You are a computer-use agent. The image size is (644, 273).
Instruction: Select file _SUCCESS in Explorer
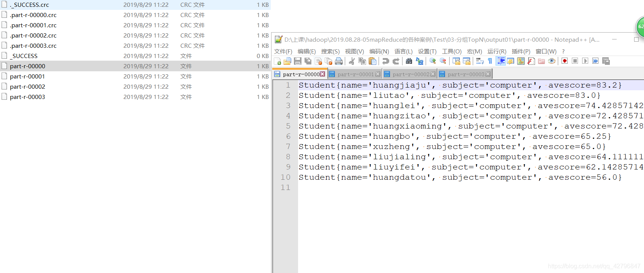pos(135,56)
